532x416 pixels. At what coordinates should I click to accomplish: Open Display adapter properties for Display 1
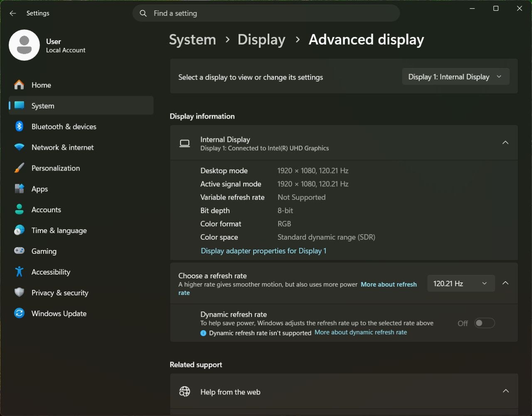264,251
